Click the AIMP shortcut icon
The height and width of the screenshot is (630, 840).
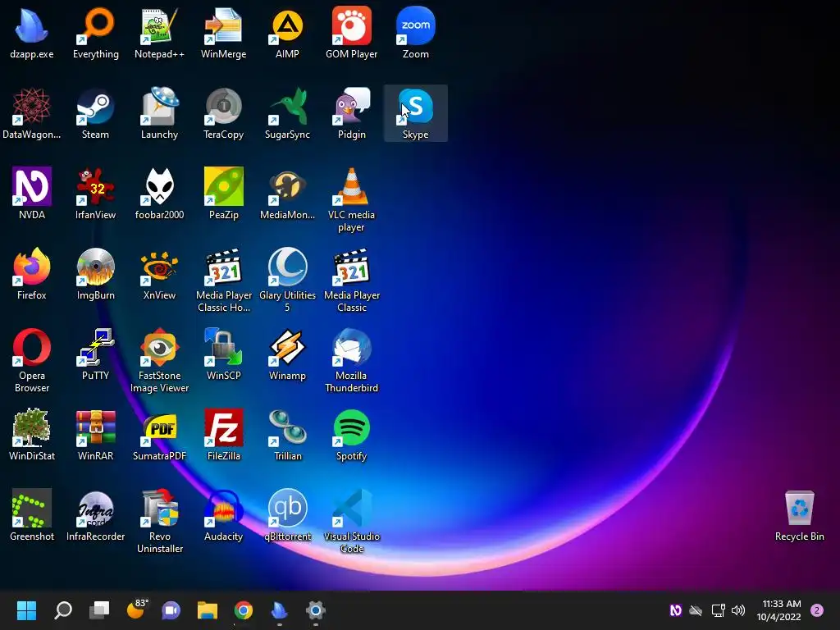287,32
